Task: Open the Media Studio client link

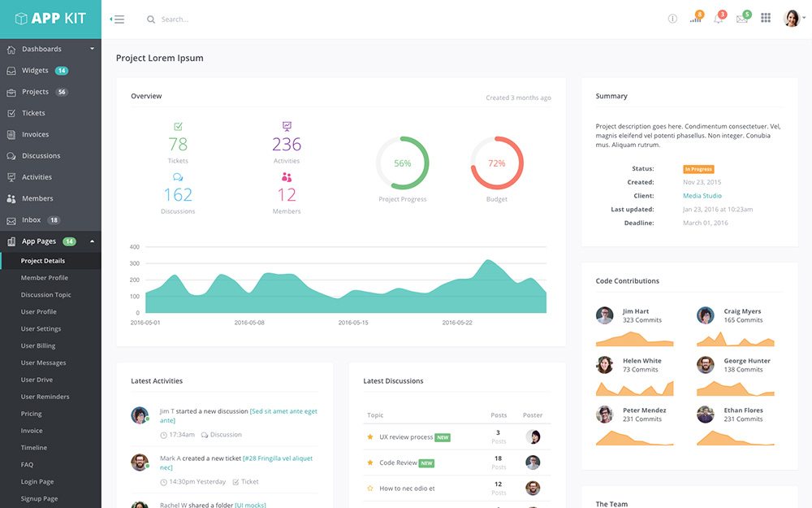Action: (x=702, y=196)
